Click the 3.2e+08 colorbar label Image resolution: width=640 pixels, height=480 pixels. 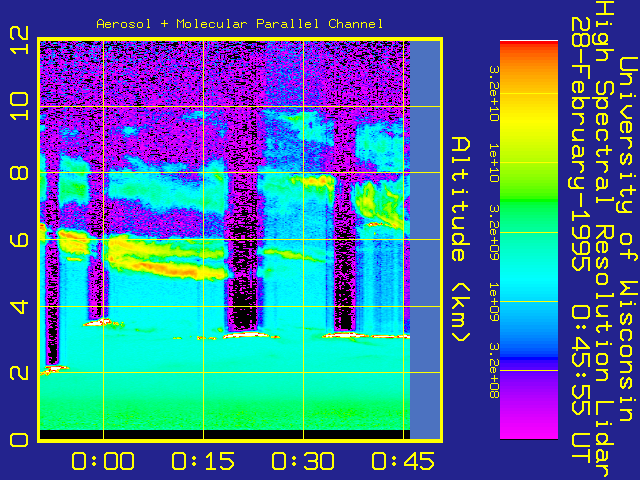pos(494,370)
